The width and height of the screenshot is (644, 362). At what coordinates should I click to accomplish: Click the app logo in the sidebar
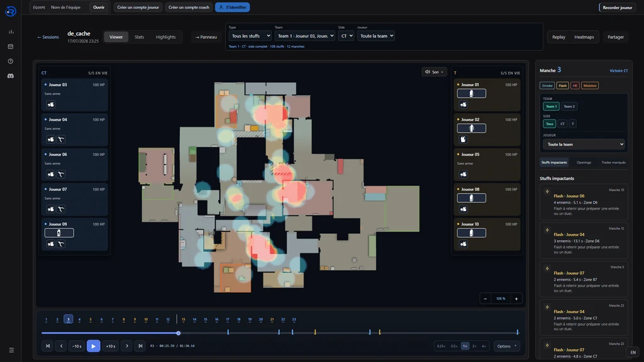point(11,11)
